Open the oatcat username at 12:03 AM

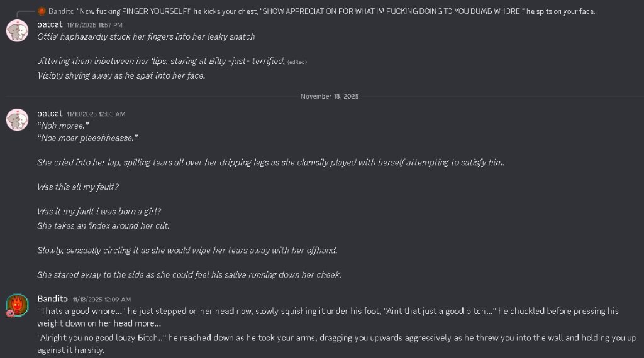point(50,114)
